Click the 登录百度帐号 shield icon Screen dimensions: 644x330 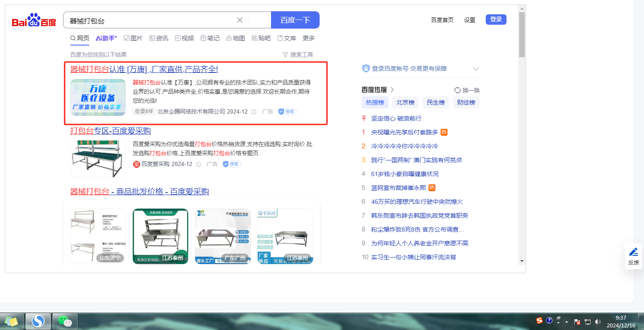click(x=366, y=69)
